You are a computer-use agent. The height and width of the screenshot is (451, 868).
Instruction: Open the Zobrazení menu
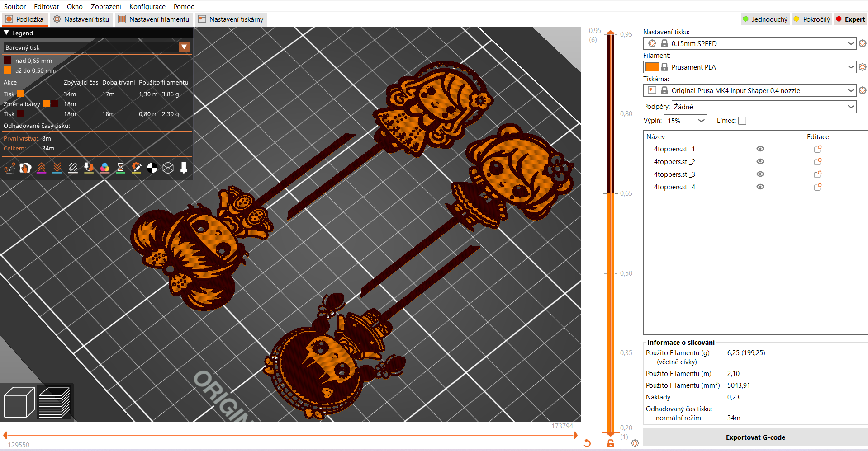coord(106,6)
